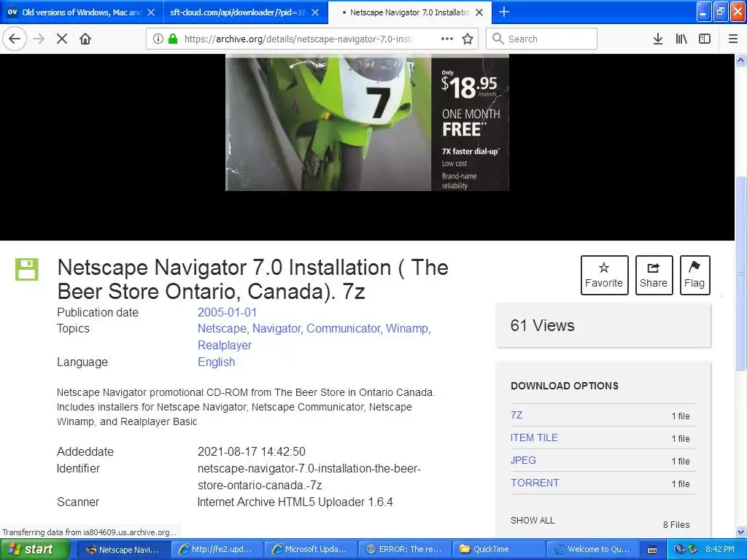747x560 pixels.
Task: Toggle the sidebar view icon
Action: click(705, 39)
